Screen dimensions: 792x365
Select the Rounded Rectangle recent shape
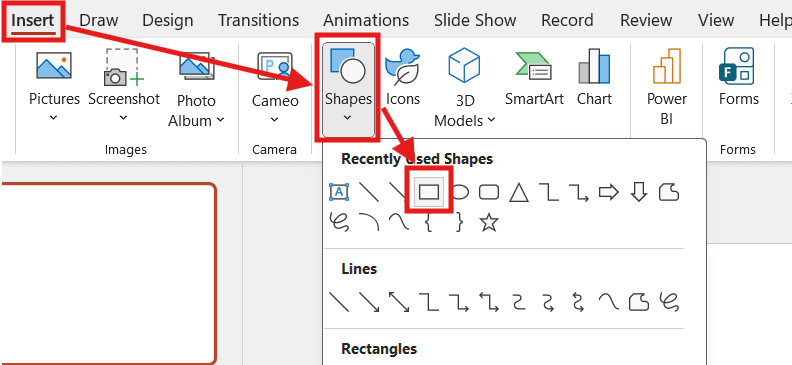489,192
